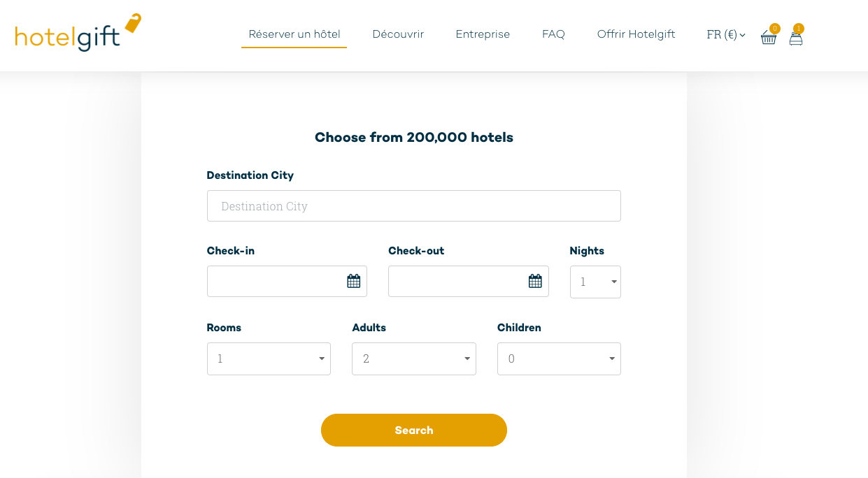Open the FR (€) language selector
The width and height of the screenshot is (868, 478).
pyautogui.click(x=726, y=34)
